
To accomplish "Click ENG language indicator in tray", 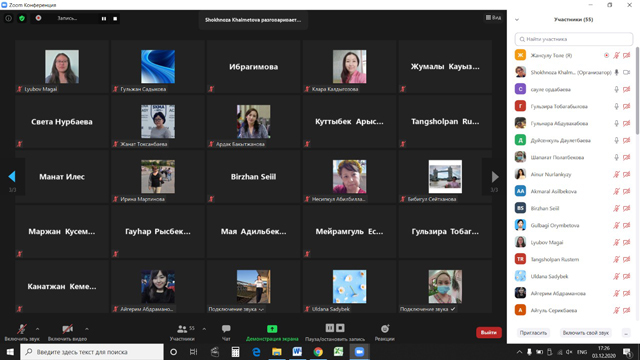I will [582, 352].
